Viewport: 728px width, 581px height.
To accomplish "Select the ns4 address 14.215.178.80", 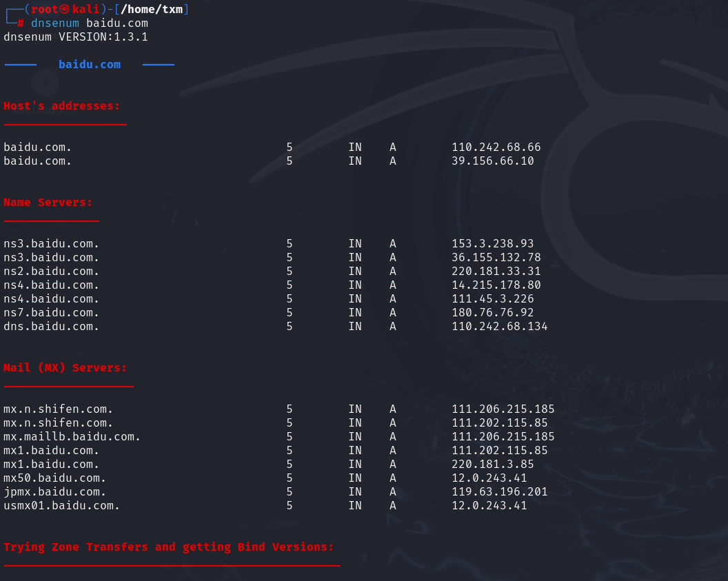I will click(x=496, y=285).
